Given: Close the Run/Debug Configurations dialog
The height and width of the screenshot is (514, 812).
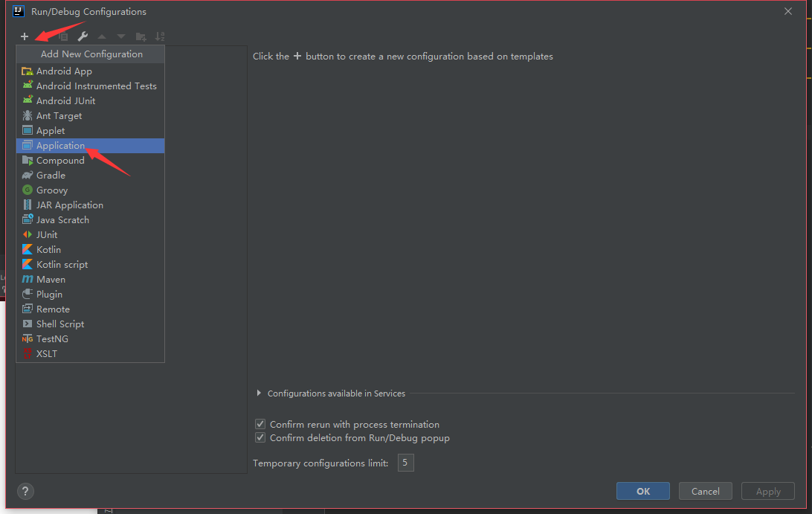Looking at the screenshot, I should click(x=787, y=11).
